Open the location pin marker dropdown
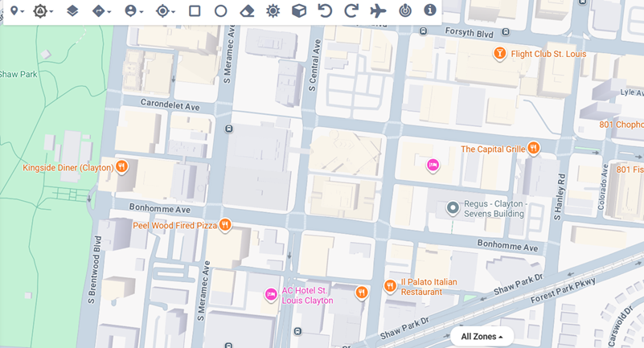The width and height of the screenshot is (644, 348). coord(17,10)
